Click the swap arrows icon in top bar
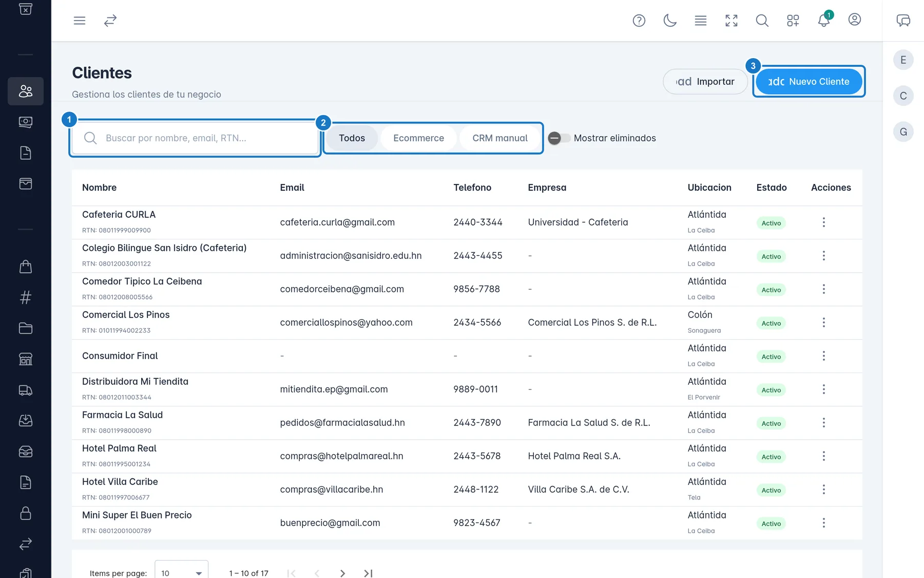 coord(110,21)
